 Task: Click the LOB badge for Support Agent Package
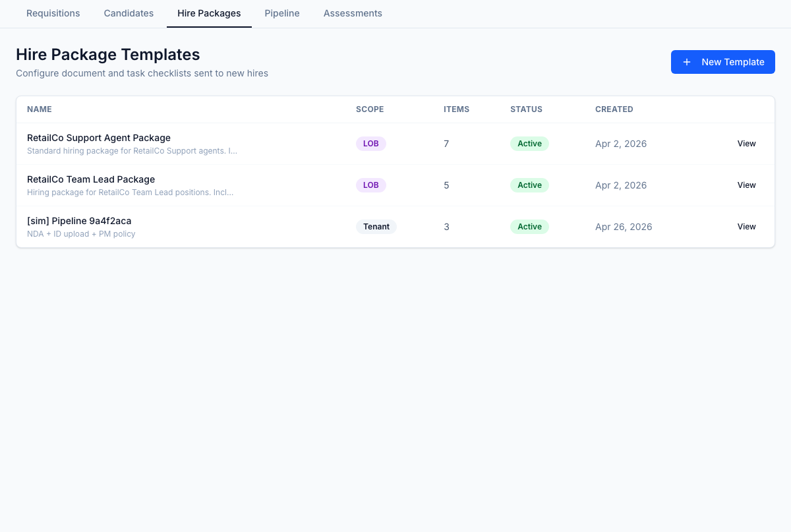click(371, 144)
